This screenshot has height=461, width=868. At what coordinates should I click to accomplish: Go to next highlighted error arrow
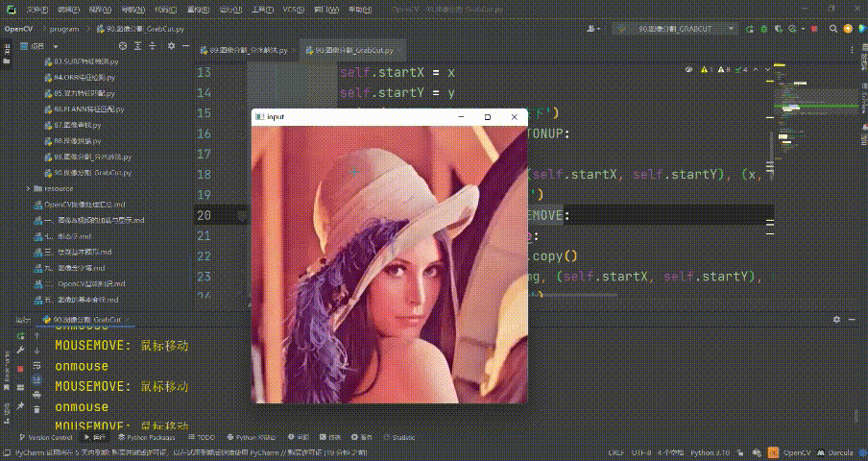[x=767, y=70]
